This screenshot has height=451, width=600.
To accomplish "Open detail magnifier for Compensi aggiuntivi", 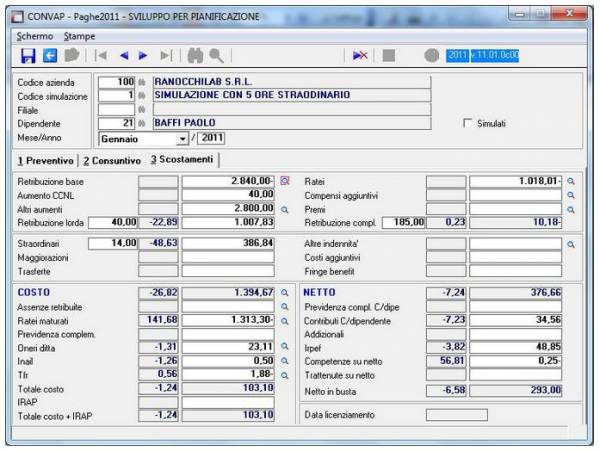I will click(x=571, y=195).
